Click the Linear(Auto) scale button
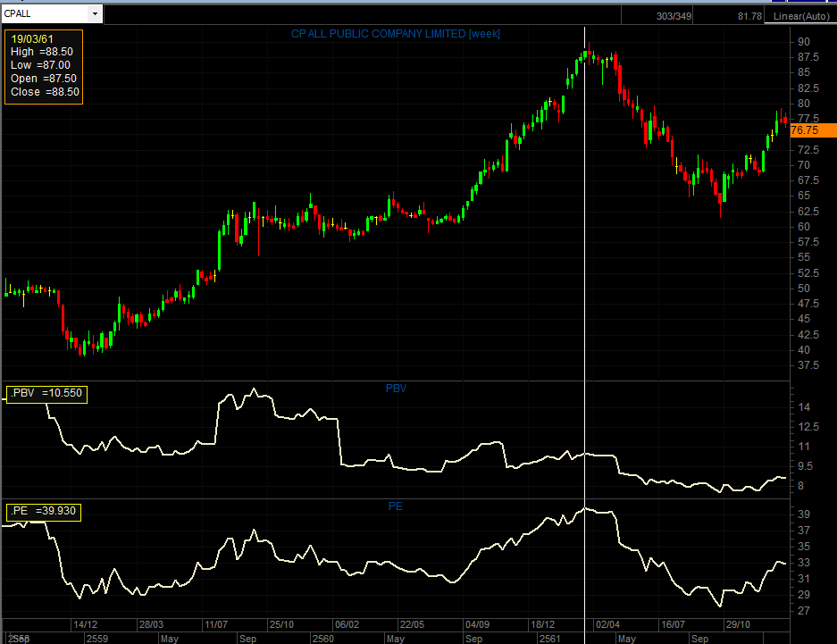Viewport: 837px width, 644px height. (x=801, y=16)
